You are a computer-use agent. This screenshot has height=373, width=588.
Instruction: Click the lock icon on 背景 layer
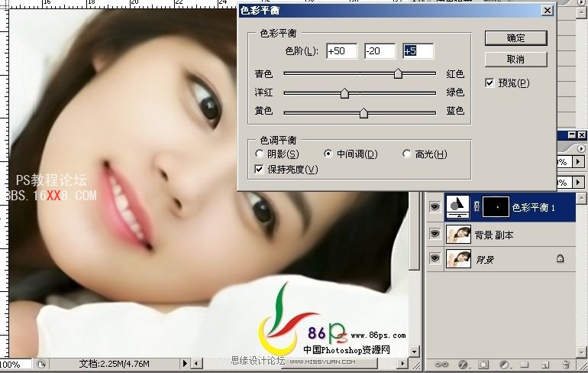560,260
